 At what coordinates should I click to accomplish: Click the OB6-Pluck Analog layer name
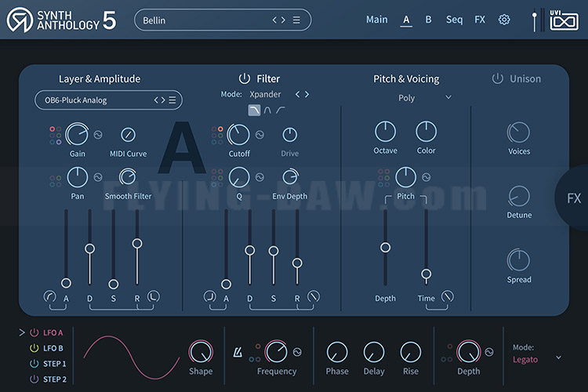76,100
